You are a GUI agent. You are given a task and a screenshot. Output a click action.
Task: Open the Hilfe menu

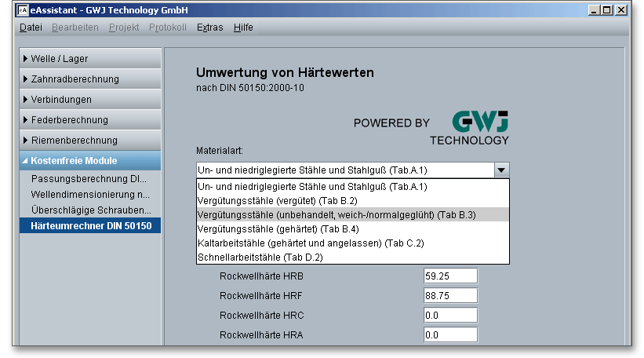click(x=243, y=27)
